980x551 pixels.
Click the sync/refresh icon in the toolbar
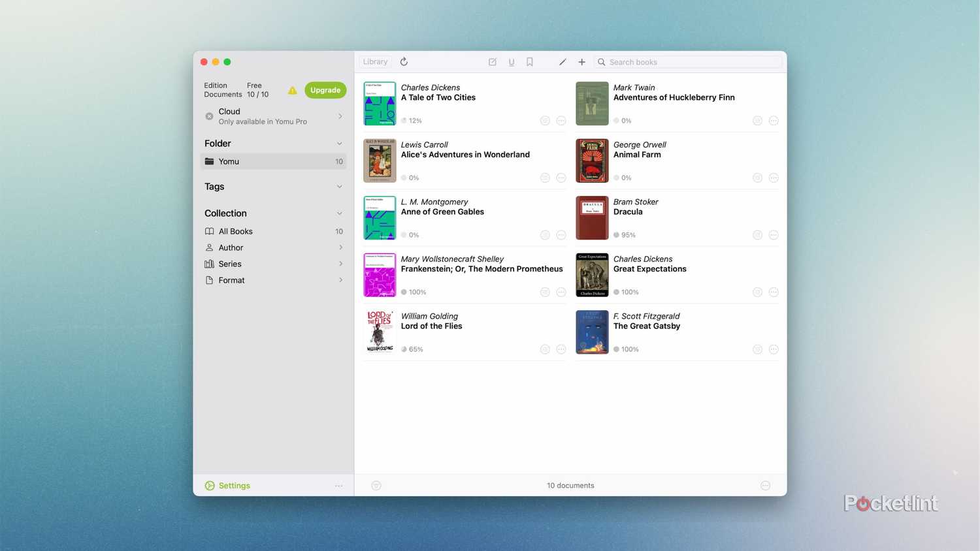pyautogui.click(x=404, y=61)
